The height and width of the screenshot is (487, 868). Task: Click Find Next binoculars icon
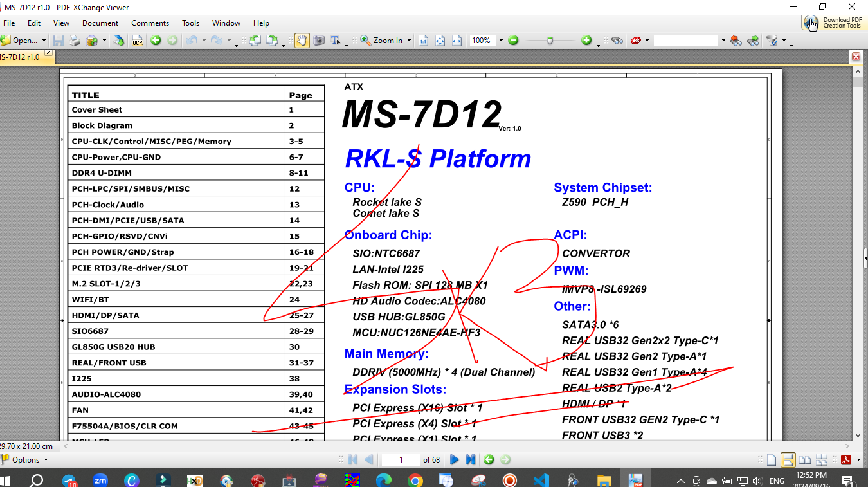click(752, 41)
